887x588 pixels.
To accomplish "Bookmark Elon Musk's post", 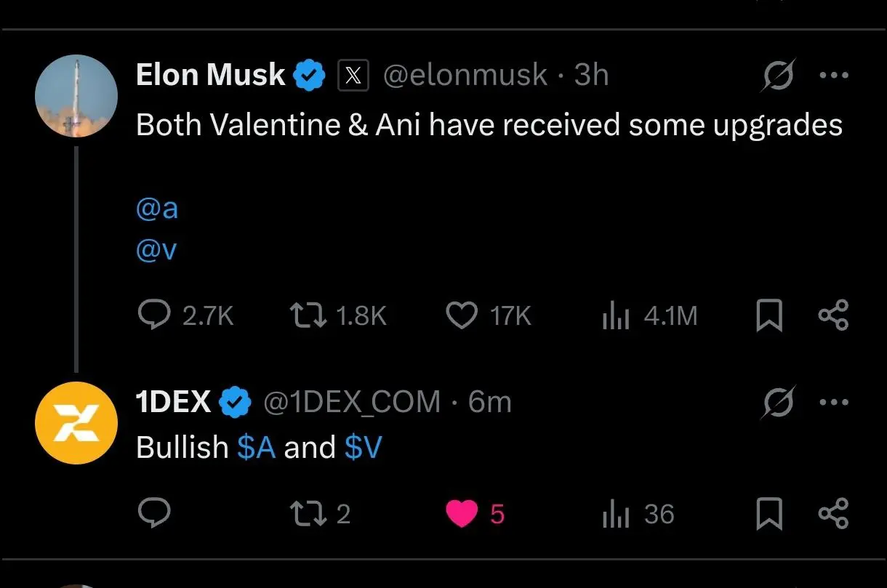I will [769, 316].
